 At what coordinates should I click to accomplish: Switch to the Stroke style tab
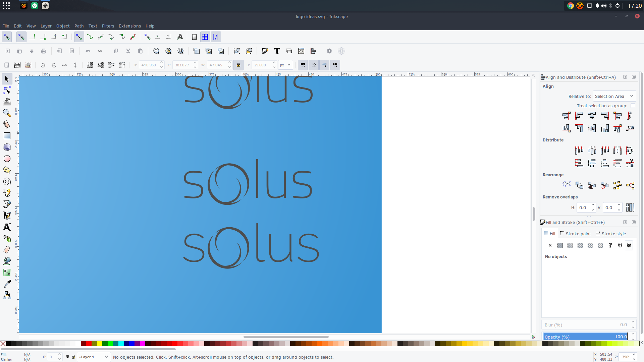611,234
